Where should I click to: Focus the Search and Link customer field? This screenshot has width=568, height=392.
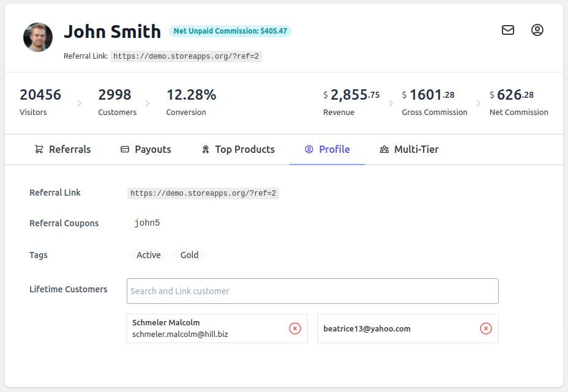tap(312, 291)
